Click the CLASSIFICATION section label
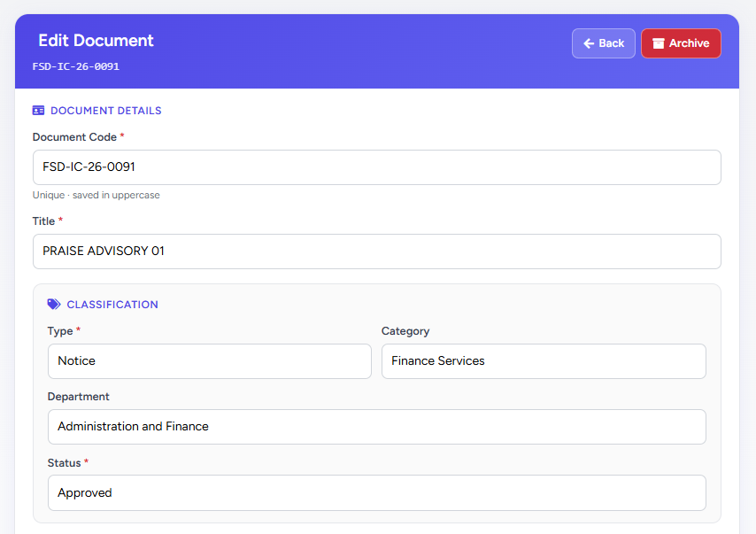This screenshot has width=756, height=534. tap(112, 305)
